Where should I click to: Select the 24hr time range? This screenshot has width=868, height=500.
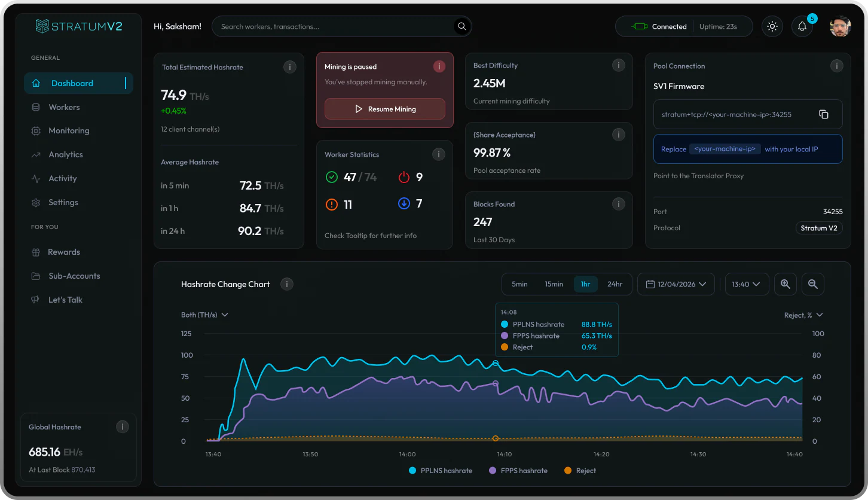[x=615, y=284]
